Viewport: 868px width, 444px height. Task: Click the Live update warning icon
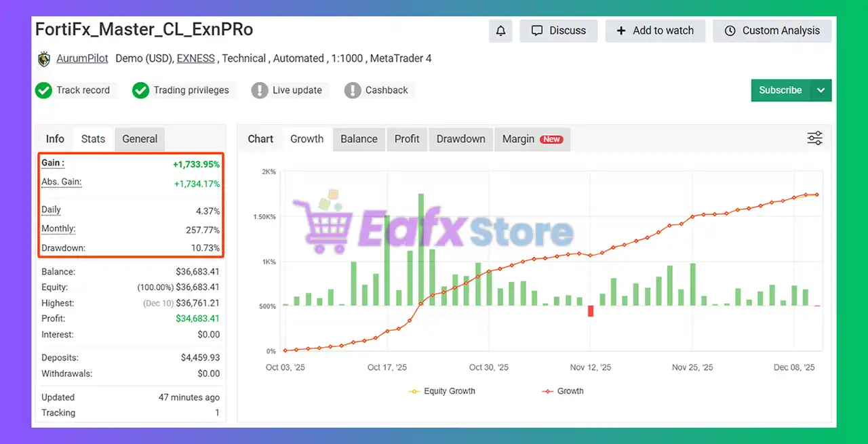[260, 90]
